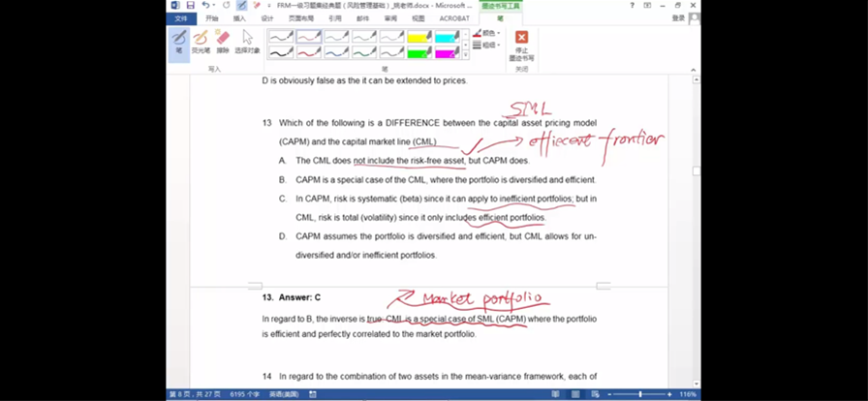Click the 116% zoom level
Viewport: 868px width, 401px height.
point(688,394)
